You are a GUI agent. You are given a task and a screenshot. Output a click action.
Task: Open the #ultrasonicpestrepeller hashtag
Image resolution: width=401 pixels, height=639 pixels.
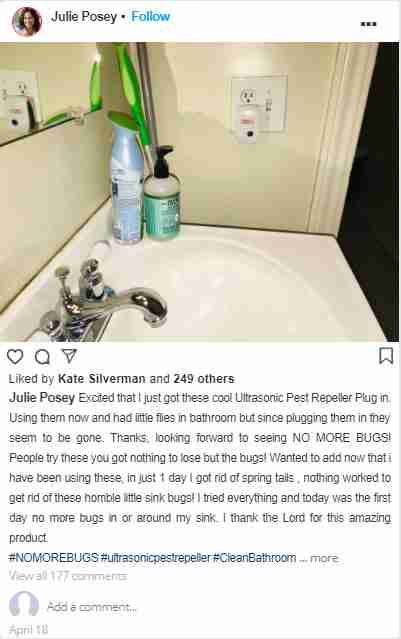155,557
